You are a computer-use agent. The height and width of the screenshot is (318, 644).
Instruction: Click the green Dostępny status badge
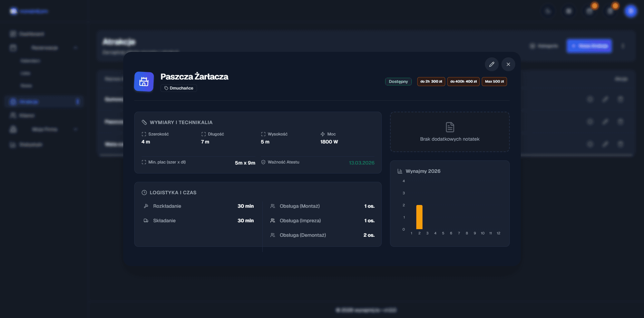tap(398, 82)
